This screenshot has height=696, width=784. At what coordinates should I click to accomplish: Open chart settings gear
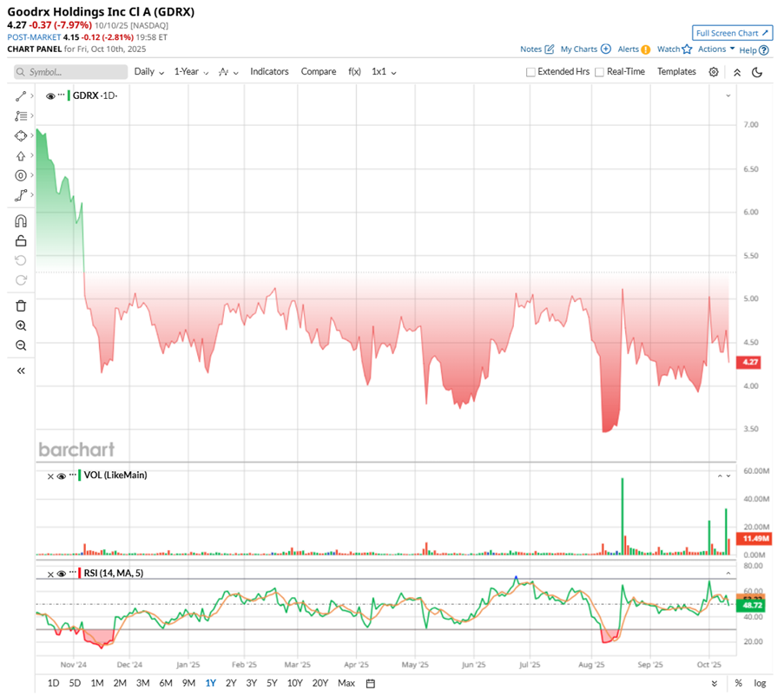point(714,72)
